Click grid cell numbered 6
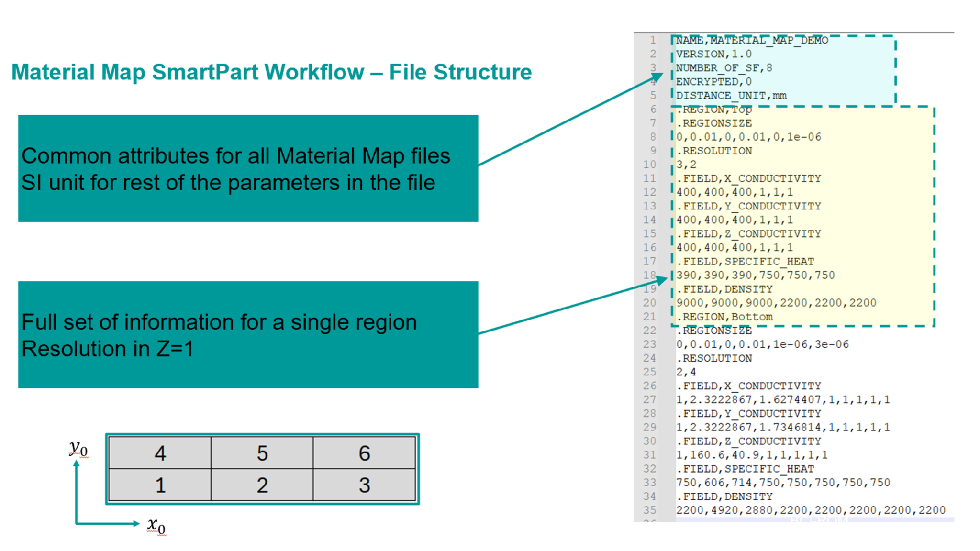Image resolution: width=980 pixels, height=551 pixels. (364, 453)
